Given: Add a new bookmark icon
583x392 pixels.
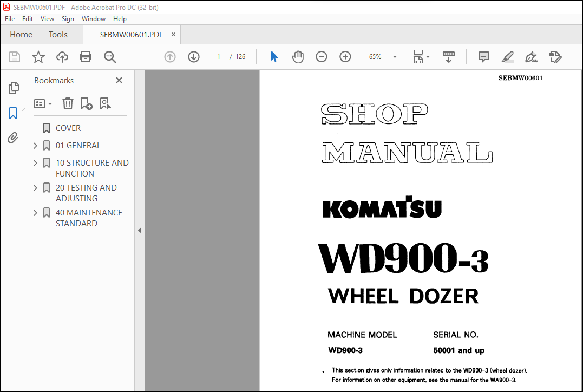Looking at the screenshot, I should coord(86,104).
